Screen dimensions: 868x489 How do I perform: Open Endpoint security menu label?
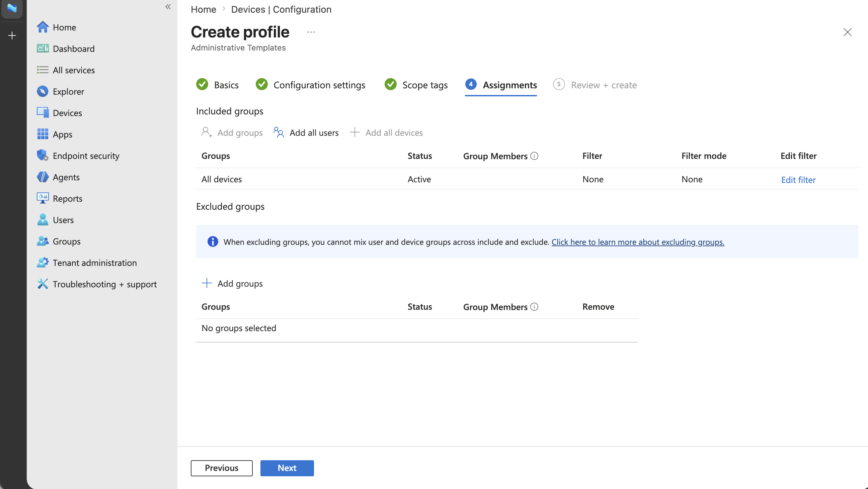(86, 156)
